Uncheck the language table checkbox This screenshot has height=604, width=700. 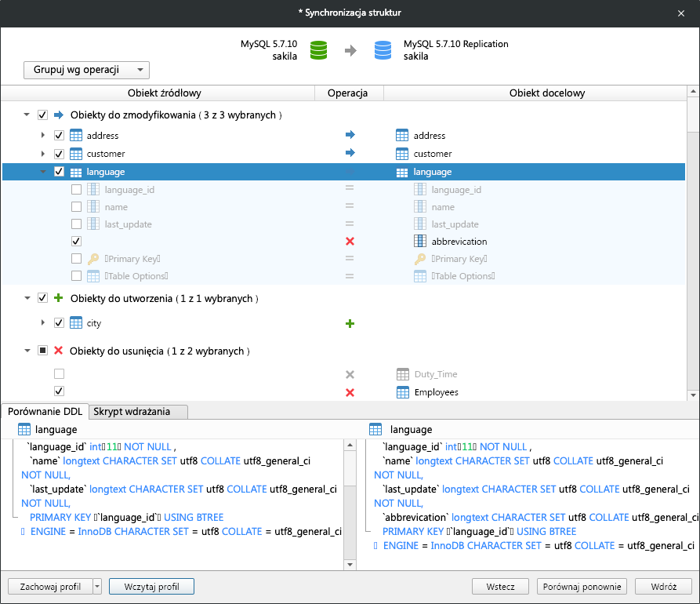click(59, 171)
